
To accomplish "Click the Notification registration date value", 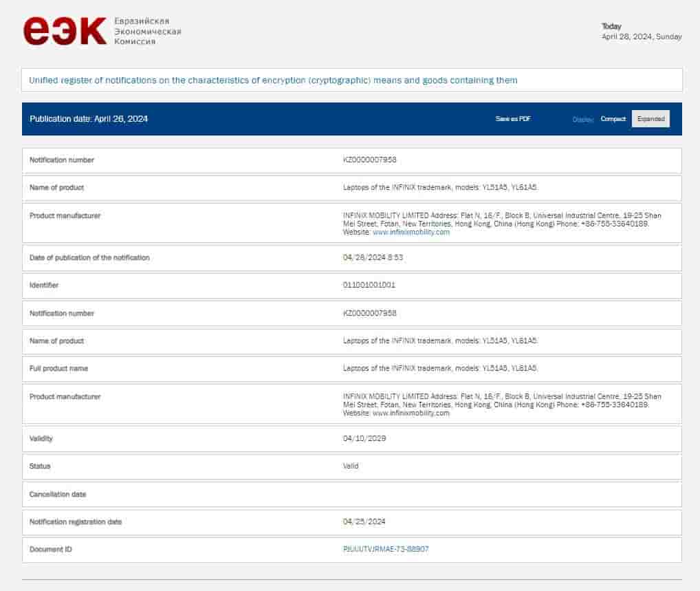I will 364,522.
